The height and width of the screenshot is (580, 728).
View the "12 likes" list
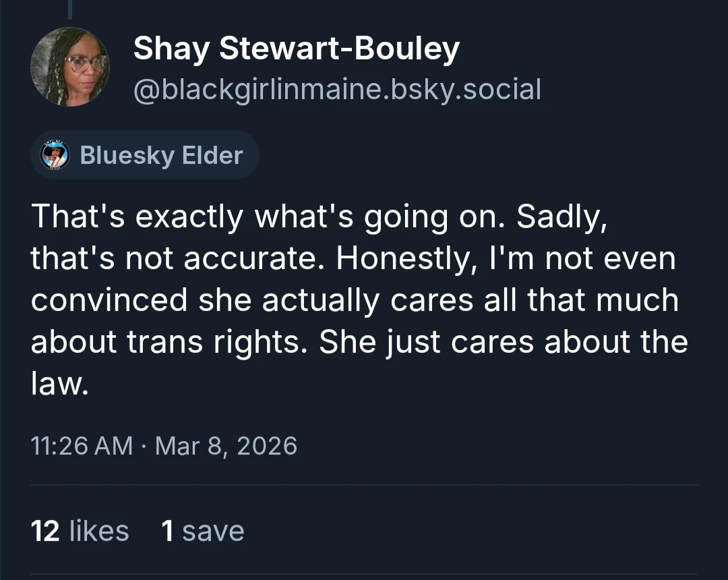click(80, 531)
